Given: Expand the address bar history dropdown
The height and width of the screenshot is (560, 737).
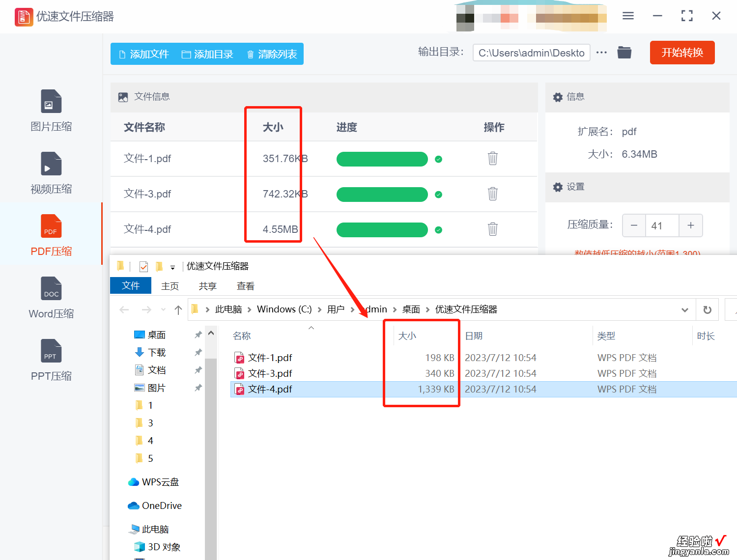Looking at the screenshot, I should (684, 309).
